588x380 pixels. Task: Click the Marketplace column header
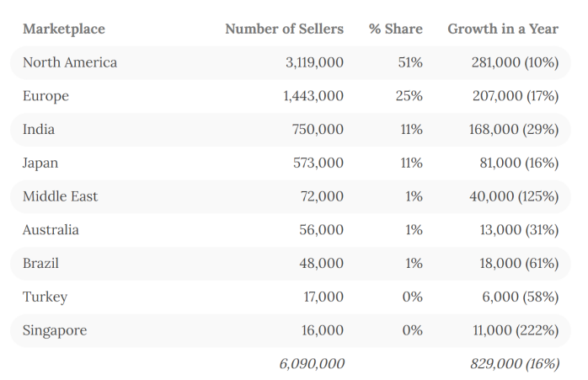pyautogui.click(x=64, y=29)
